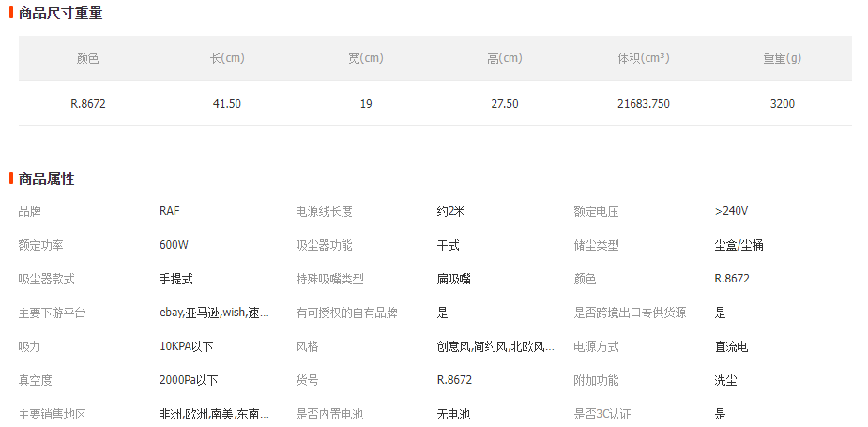Select the 重量(g) column header
Viewport: 868px width, 427px height.
coord(782,58)
